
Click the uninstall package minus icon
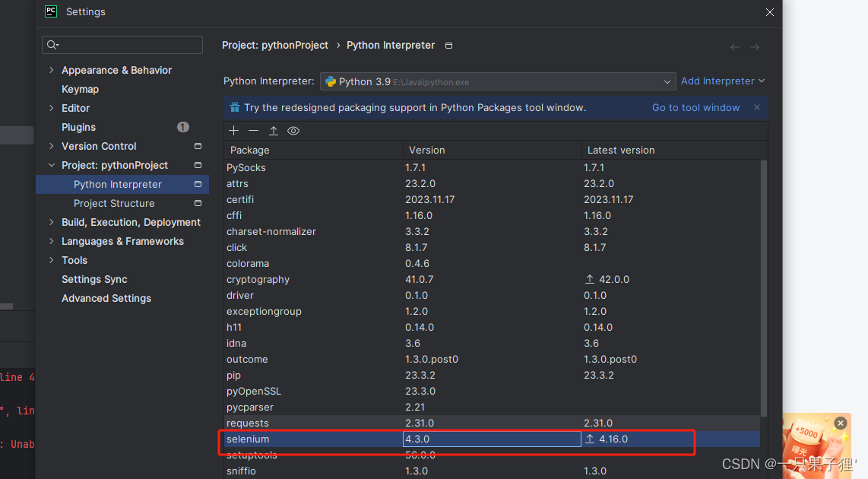click(x=254, y=131)
